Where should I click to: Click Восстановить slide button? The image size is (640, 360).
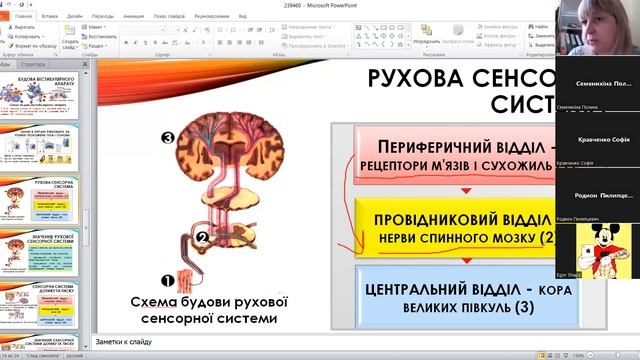click(x=99, y=37)
